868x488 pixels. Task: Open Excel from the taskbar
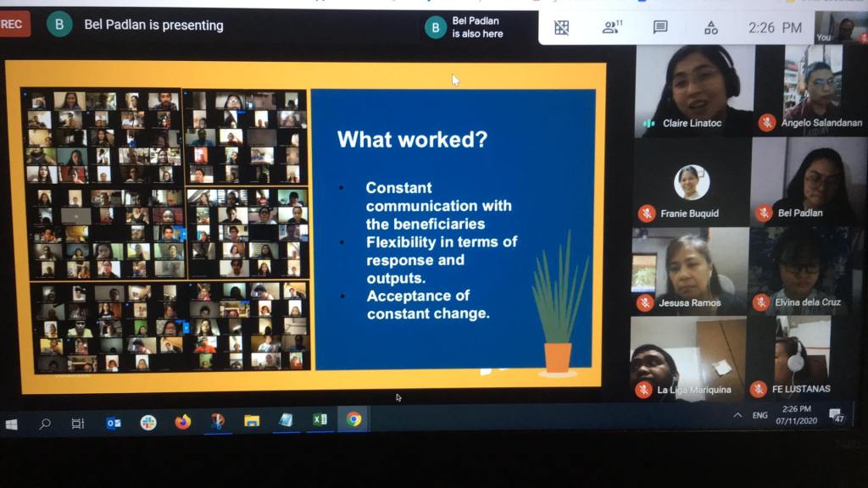coord(320,420)
